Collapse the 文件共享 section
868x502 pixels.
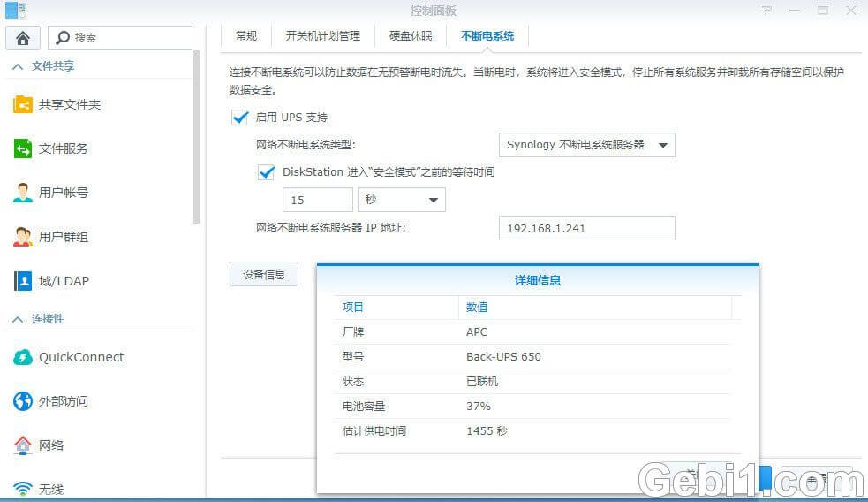tap(18, 66)
